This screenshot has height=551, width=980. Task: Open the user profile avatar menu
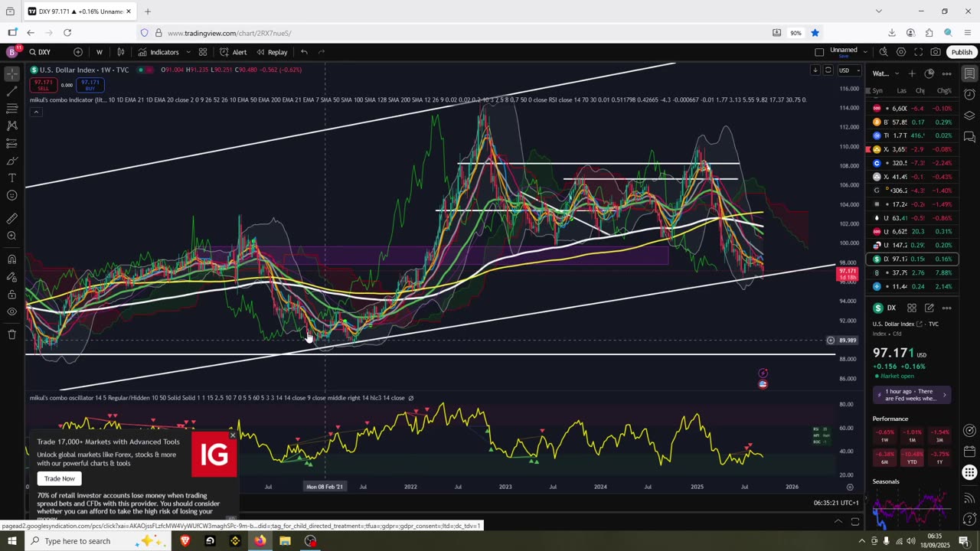pyautogui.click(x=11, y=52)
